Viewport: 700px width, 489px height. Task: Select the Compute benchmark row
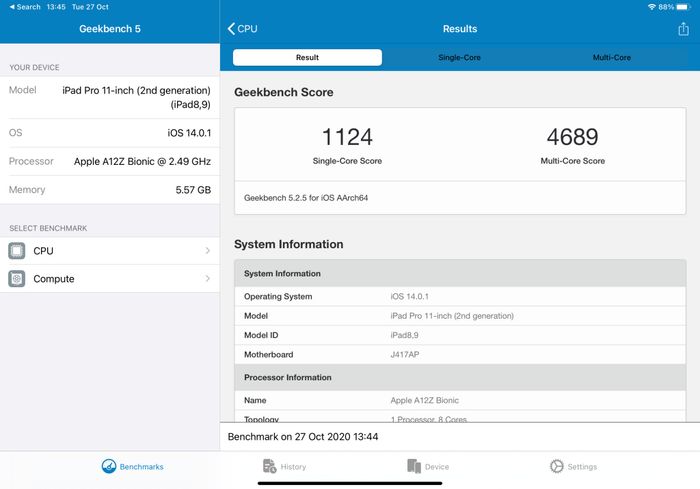[110, 279]
